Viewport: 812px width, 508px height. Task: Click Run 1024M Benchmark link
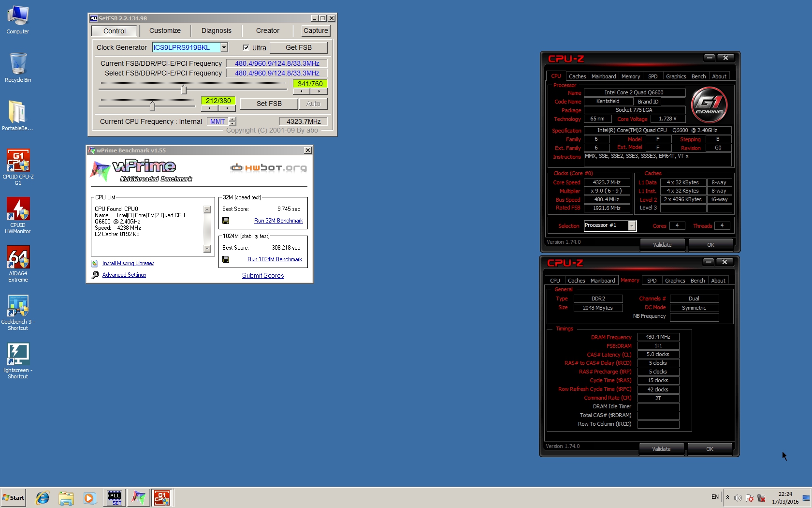(275, 259)
